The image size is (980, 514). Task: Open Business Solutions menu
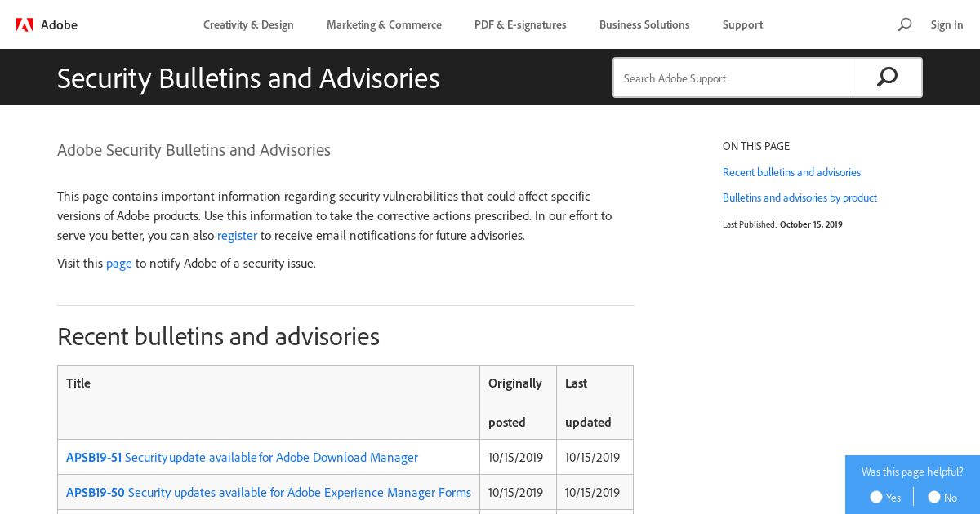click(644, 24)
